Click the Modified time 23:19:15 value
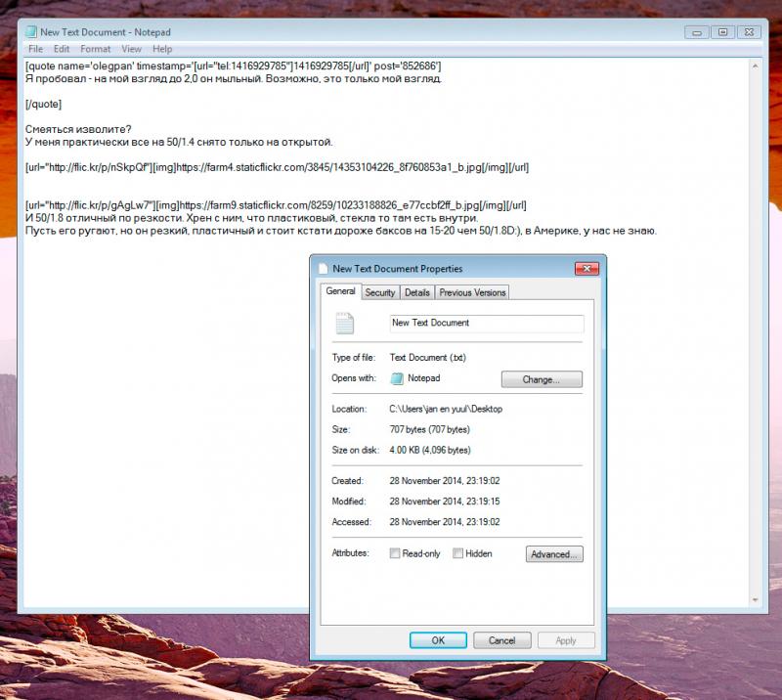782x700 pixels. tap(483, 502)
